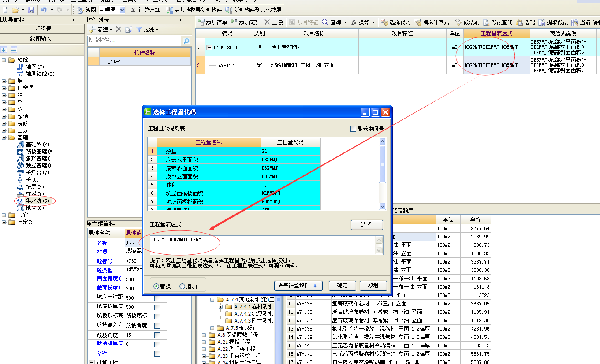Select A.7.4.2 涂膜防水 tree node
This screenshot has height=364, width=600.
tap(253, 314)
